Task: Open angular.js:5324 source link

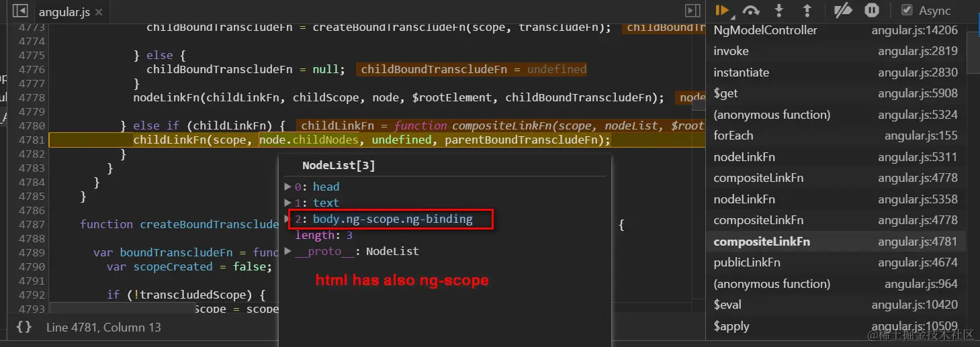Action: click(x=918, y=115)
